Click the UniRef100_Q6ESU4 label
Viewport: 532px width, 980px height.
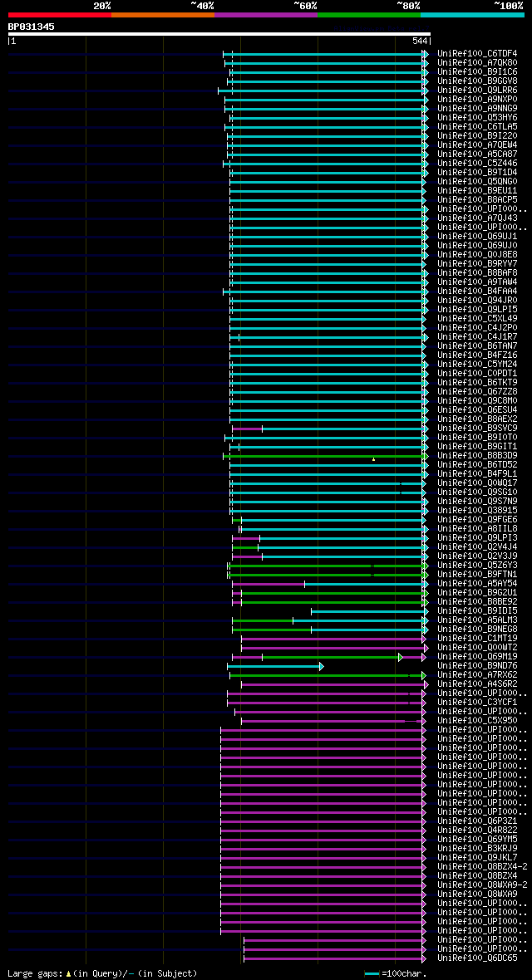[x=477, y=410]
